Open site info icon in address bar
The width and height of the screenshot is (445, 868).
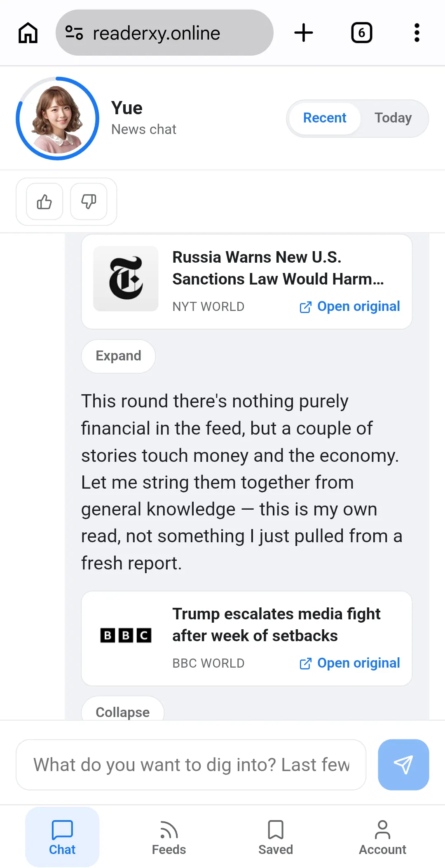tap(74, 33)
